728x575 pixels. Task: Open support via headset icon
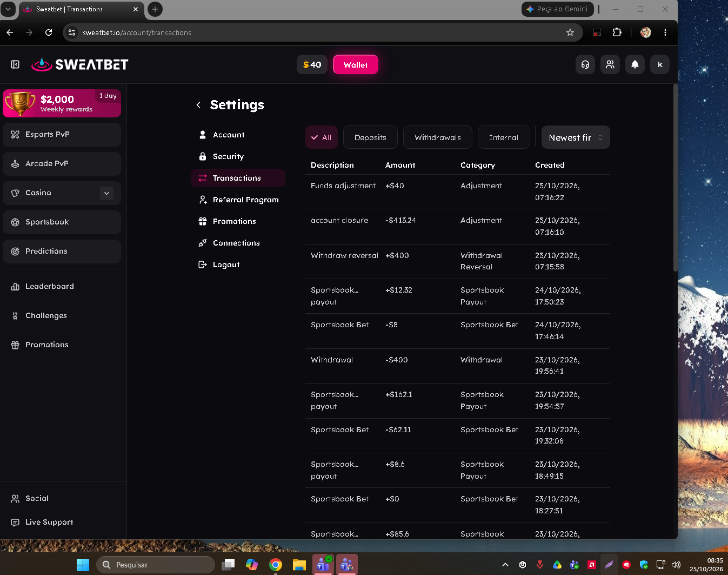click(x=585, y=64)
